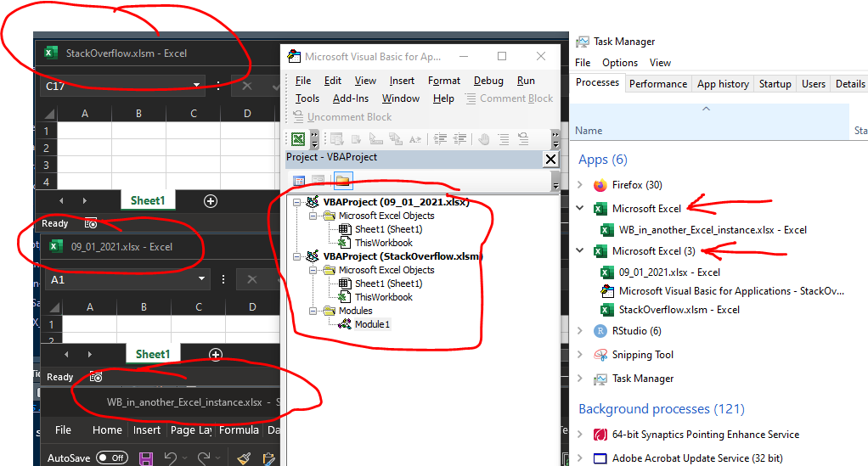Click Sheet1 tab in StackOverflow.xlsm workbook
This screenshot has width=868, height=466.
[148, 200]
